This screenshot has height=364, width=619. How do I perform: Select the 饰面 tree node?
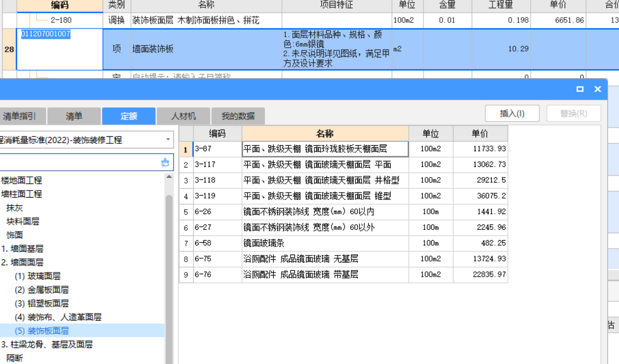14,235
